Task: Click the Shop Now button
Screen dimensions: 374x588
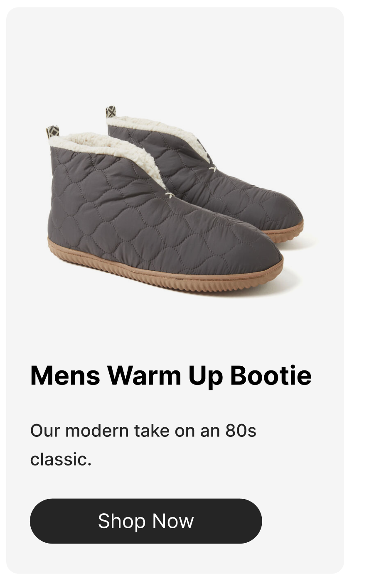Action: (146, 521)
